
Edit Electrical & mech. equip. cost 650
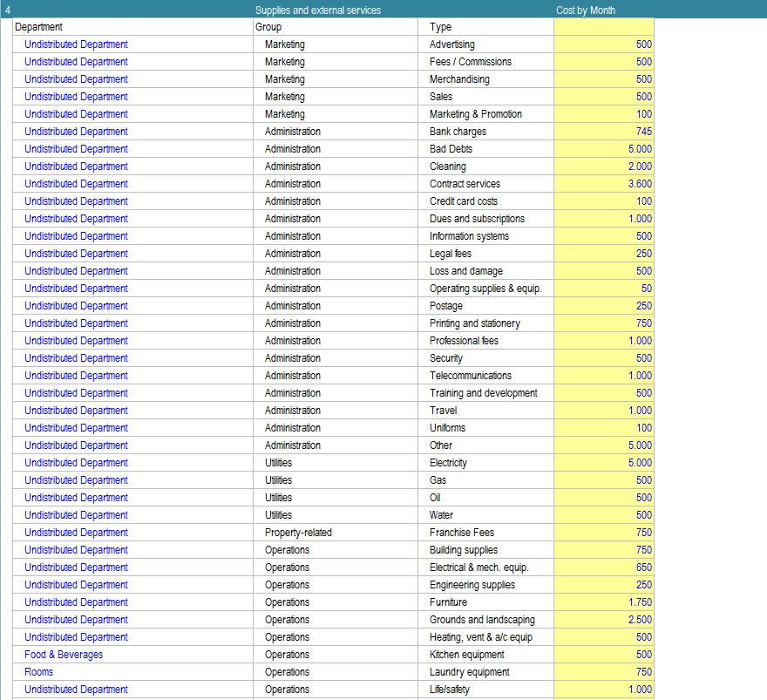point(604,567)
